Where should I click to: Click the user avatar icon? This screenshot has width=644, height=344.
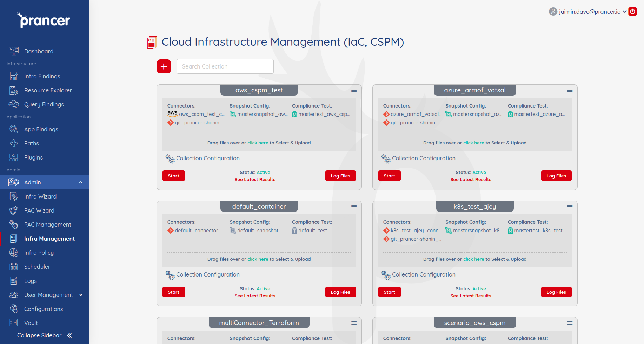point(553,12)
